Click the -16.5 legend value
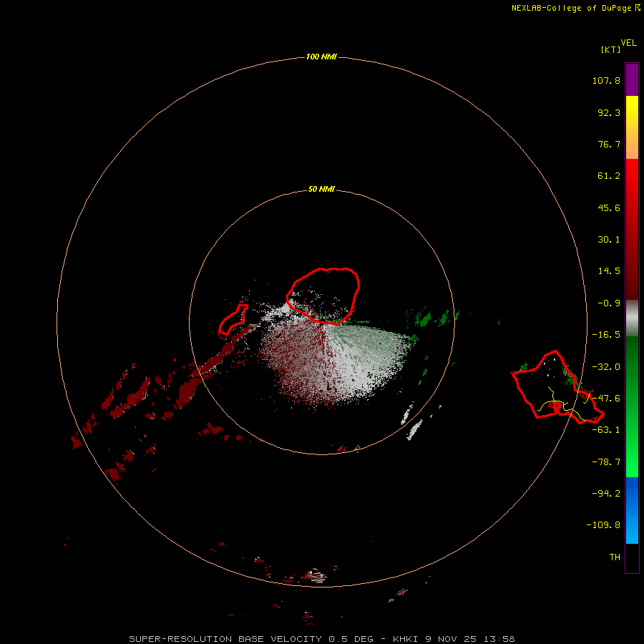This screenshot has height=644, width=644. tap(606, 335)
